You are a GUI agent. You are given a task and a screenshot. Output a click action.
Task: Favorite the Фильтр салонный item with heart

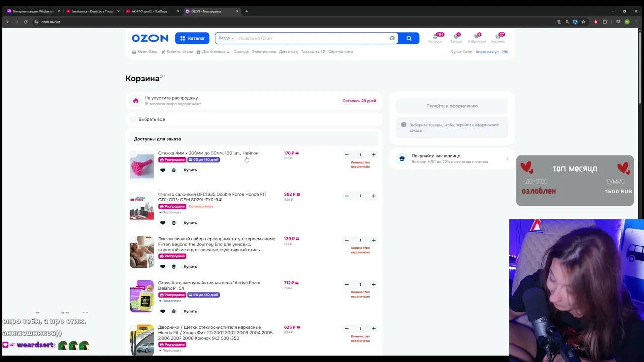click(x=163, y=223)
